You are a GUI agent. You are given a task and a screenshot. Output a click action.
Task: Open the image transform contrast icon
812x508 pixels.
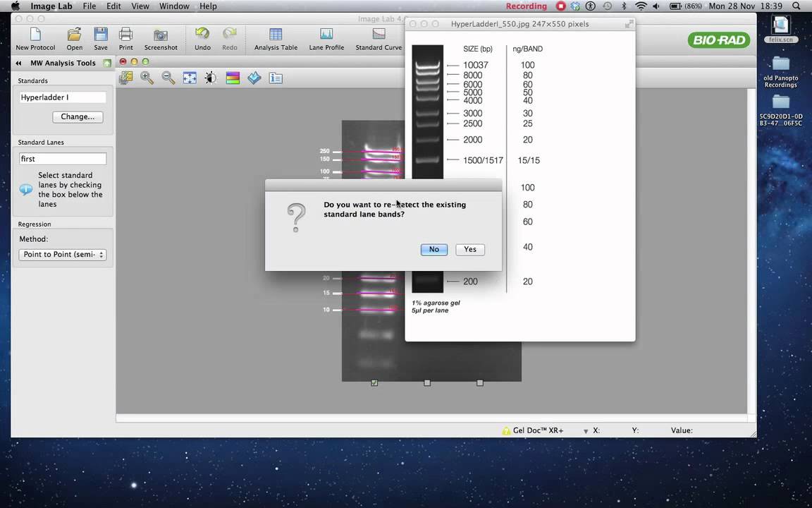click(211, 78)
